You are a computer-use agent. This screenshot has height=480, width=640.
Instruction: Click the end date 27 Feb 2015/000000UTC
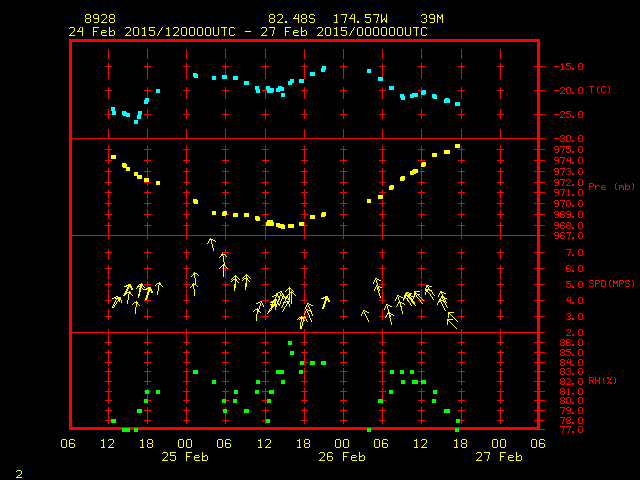[x=346, y=32]
